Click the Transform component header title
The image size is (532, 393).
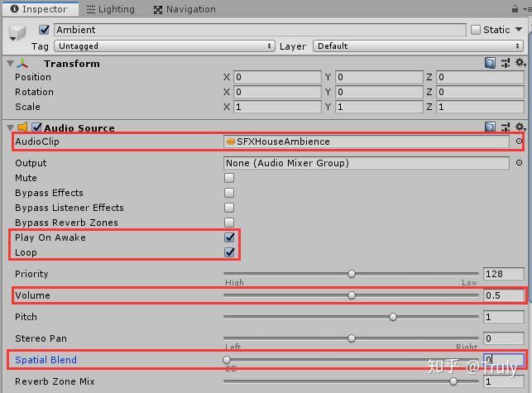(72, 64)
